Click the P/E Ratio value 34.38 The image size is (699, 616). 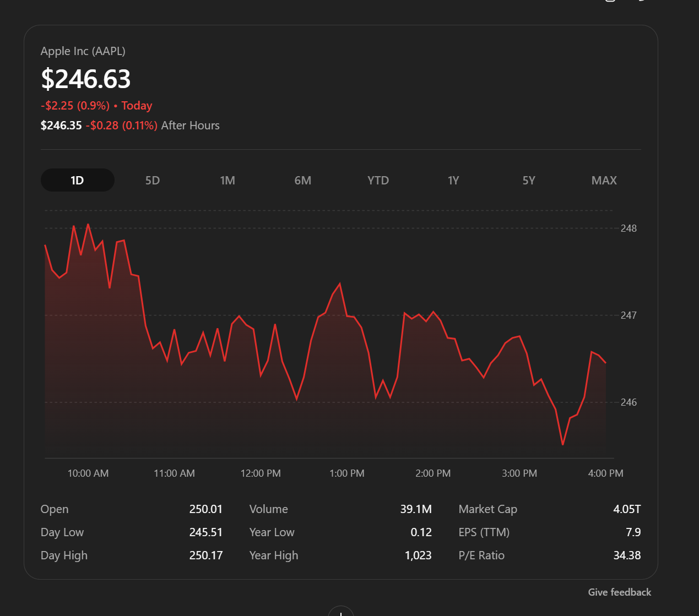(x=627, y=555)
